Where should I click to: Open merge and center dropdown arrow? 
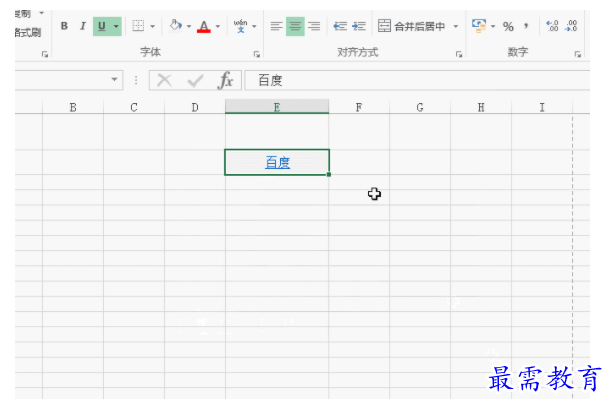(456, 26)
